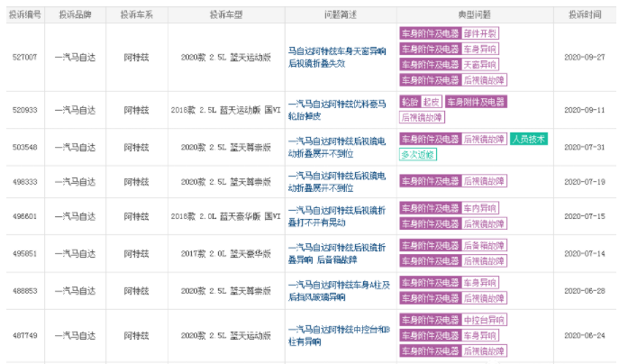Click the 车身异响 tag in row 487749
Viewport: 619px width, 364px height.
coord(480,335)
